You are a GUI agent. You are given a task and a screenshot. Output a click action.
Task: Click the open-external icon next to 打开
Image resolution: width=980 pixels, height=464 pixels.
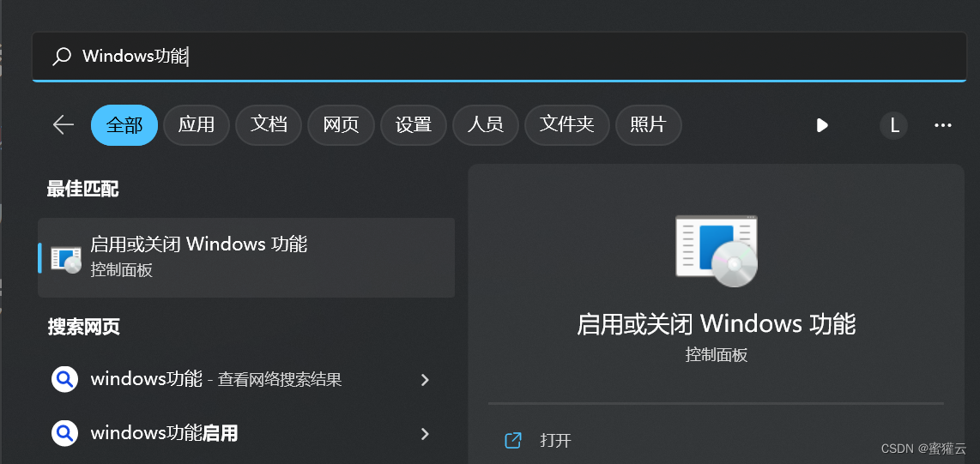pos(512,440)
